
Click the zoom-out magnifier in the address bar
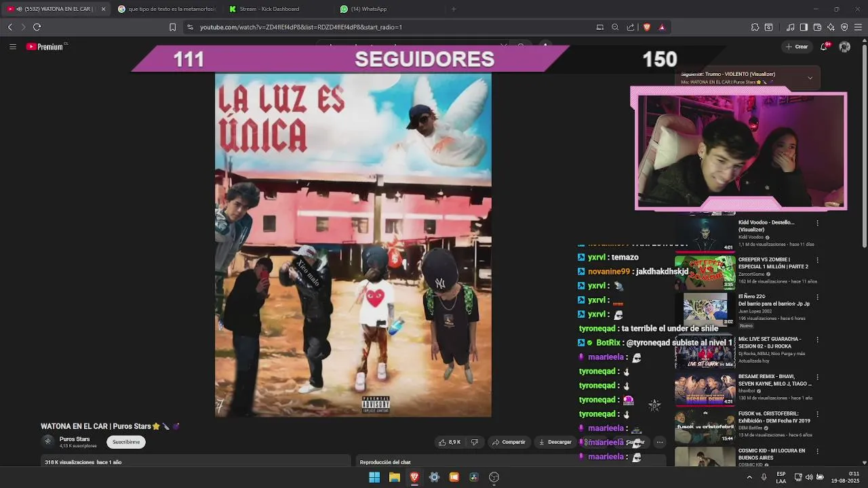615,27
